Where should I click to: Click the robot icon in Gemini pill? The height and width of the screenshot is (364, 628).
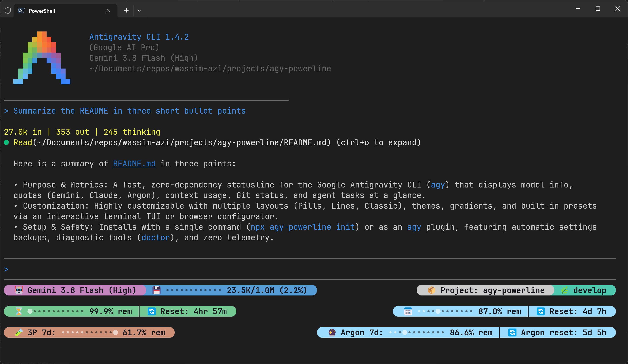tap(19, 290)
